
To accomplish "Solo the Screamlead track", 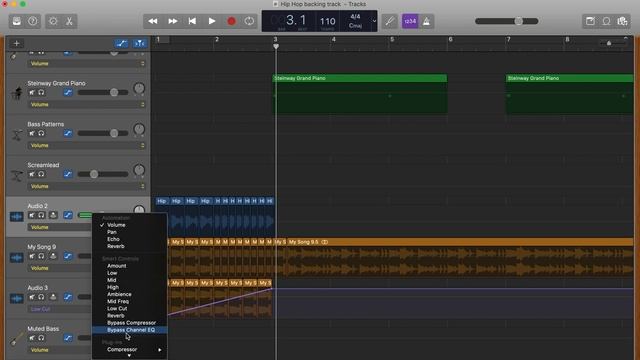I will pyautogui.click(x=41, y=174).
